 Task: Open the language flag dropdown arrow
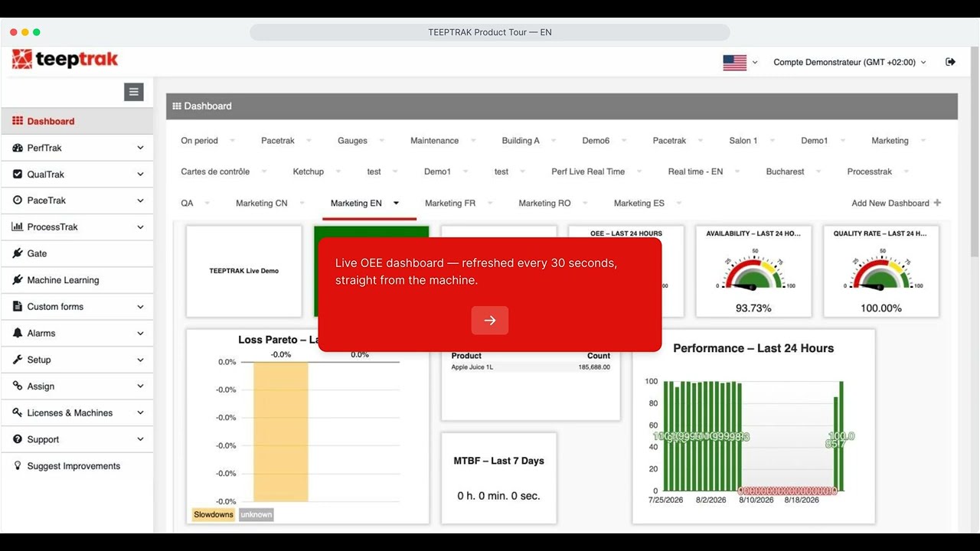pos(755,63)
